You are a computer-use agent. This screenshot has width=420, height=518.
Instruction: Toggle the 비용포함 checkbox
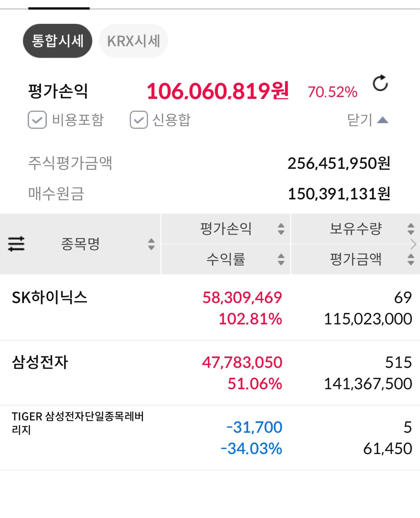click(x=37, y=120)
